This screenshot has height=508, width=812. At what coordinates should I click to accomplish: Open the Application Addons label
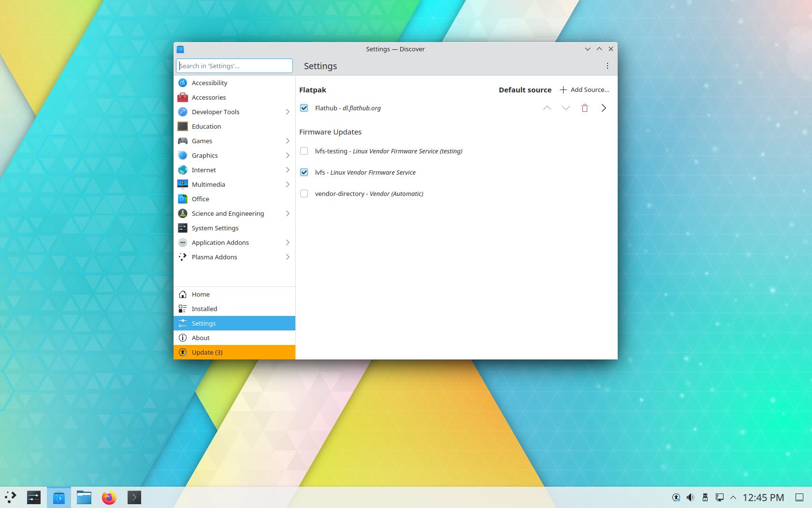(x=220, y=242)
